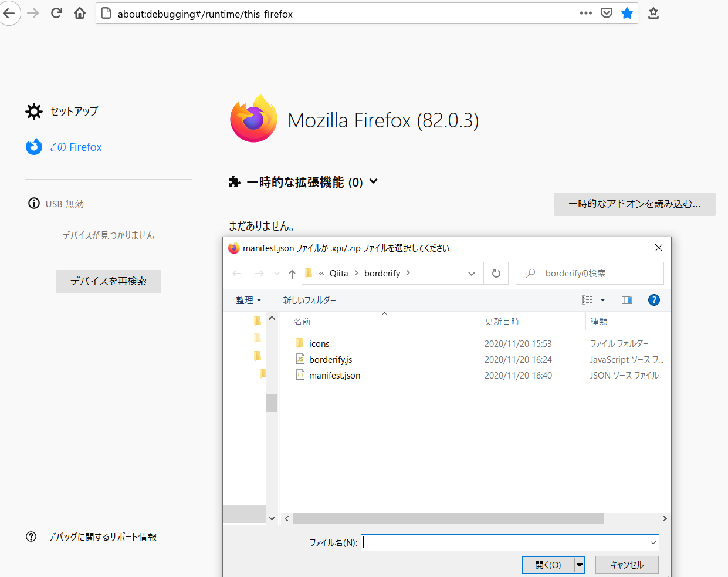
Task: Open the 開く button split dropdown arrow
Action: tap(580, 565)
